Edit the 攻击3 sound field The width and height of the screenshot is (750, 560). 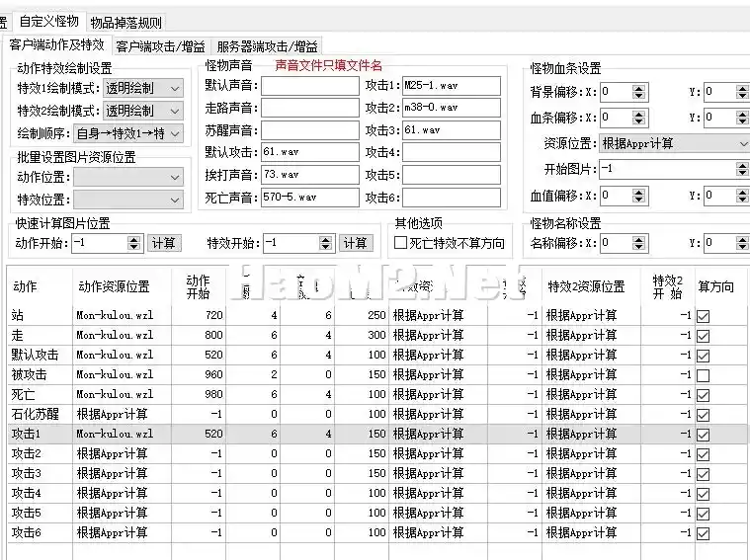pos(452,130)
